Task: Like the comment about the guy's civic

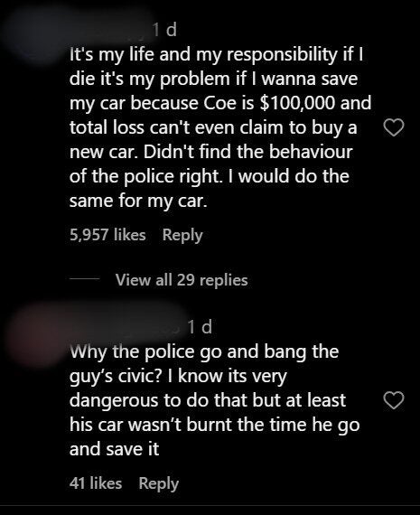Action: pyautogui.click(x=394, y=400)
